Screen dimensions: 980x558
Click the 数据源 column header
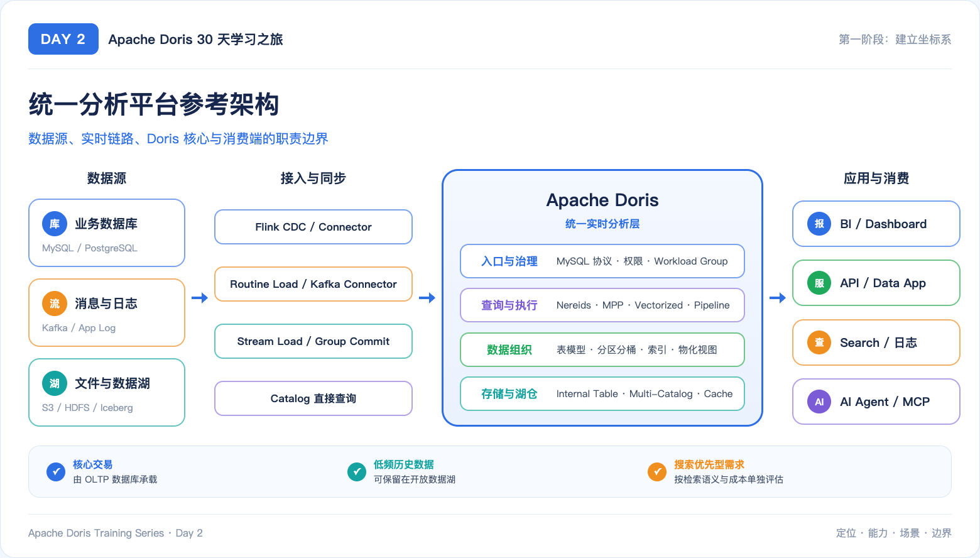[x=107, y=178]
